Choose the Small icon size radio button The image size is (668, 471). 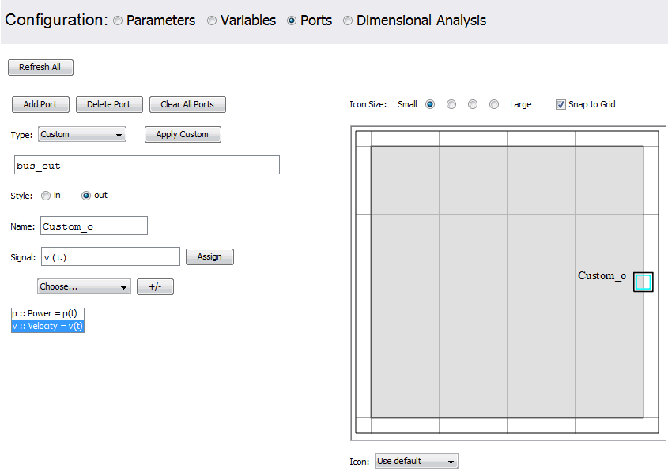click(430, 103)
